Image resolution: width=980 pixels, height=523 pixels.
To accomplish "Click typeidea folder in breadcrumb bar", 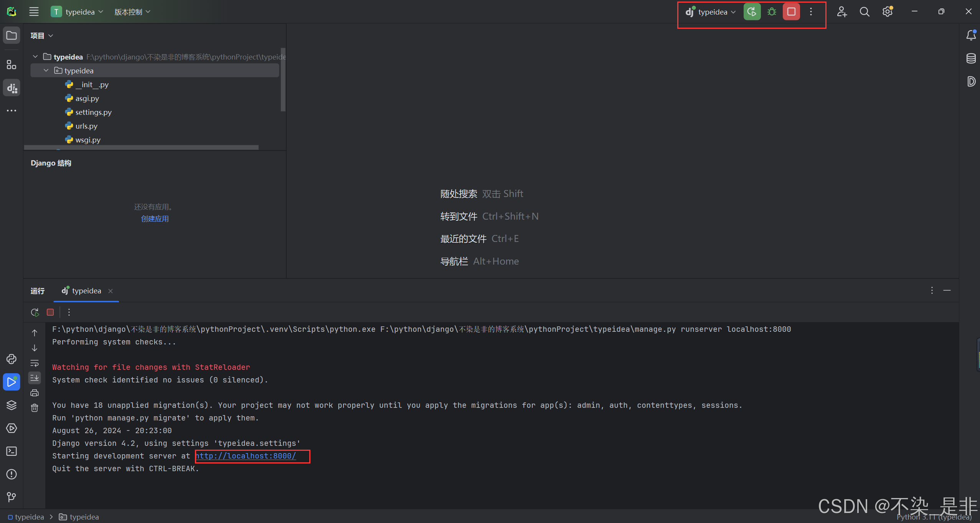I will [79, 517].
